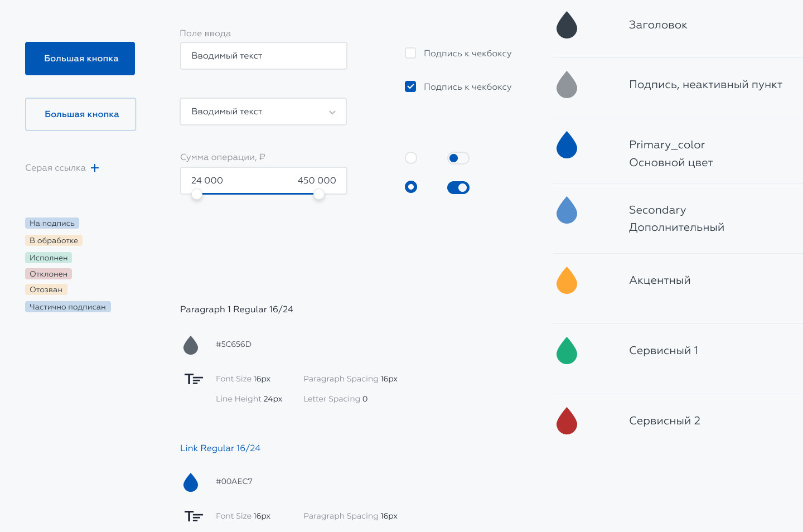Open the 'Вводимый текст' dropdown
The width and height of the screenshot is (803, 532).
click(x=263, y=112)
